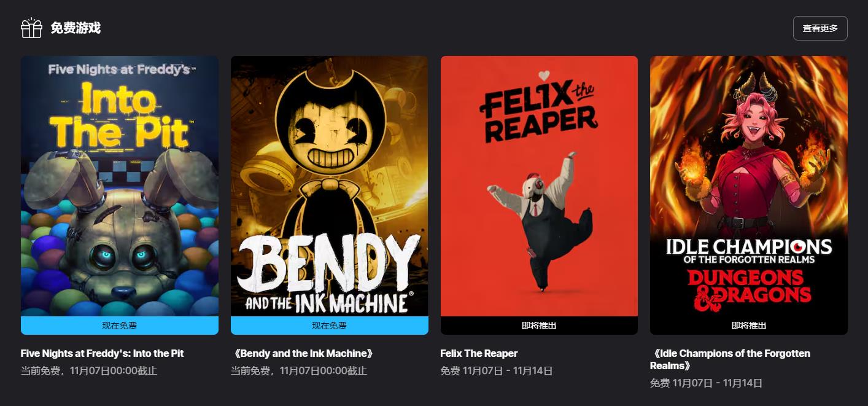Click the 现在免费 banner under Bendy

point(329,326)
